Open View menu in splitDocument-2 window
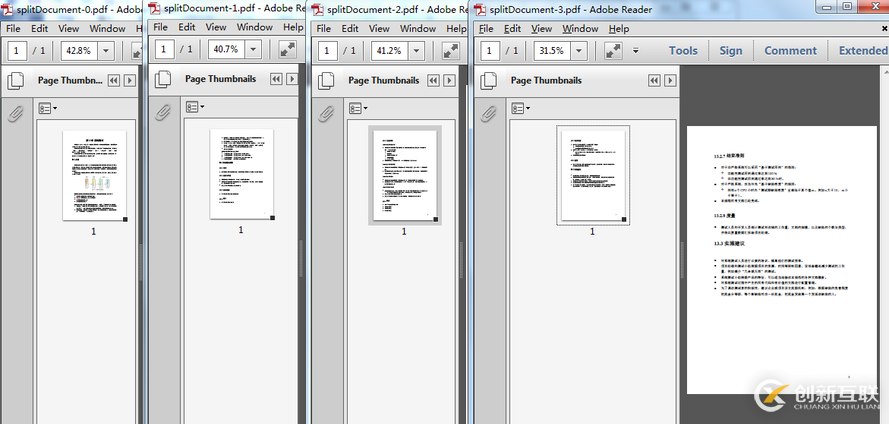 click(379, 28)
